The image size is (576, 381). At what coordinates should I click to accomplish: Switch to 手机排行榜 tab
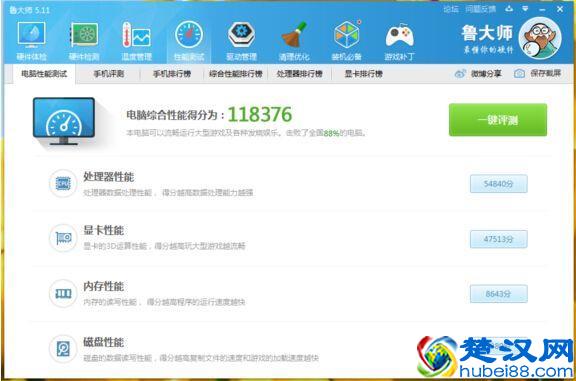[172, 74]
